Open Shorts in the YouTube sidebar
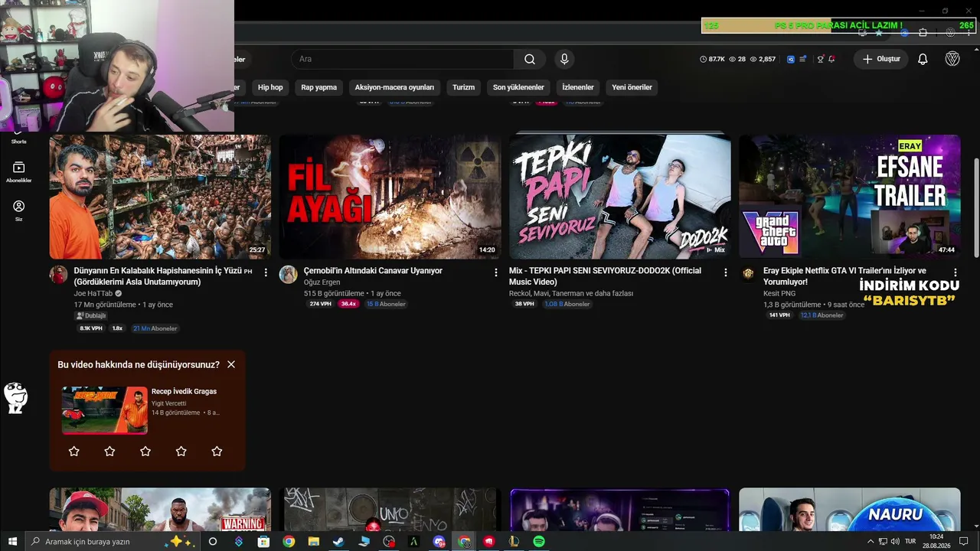Viewport: 980px width, 551px height. pyautogui.click(x=18, y=137)
